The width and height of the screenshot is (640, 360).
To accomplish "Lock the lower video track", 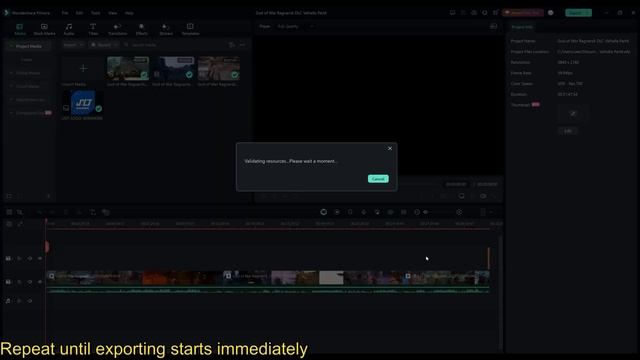I will [19, 282].
